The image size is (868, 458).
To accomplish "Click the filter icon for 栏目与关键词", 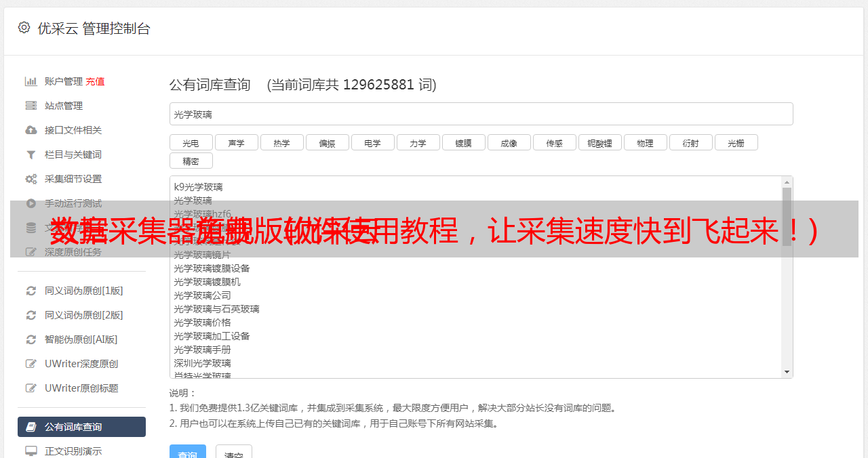I will [31, 154].
